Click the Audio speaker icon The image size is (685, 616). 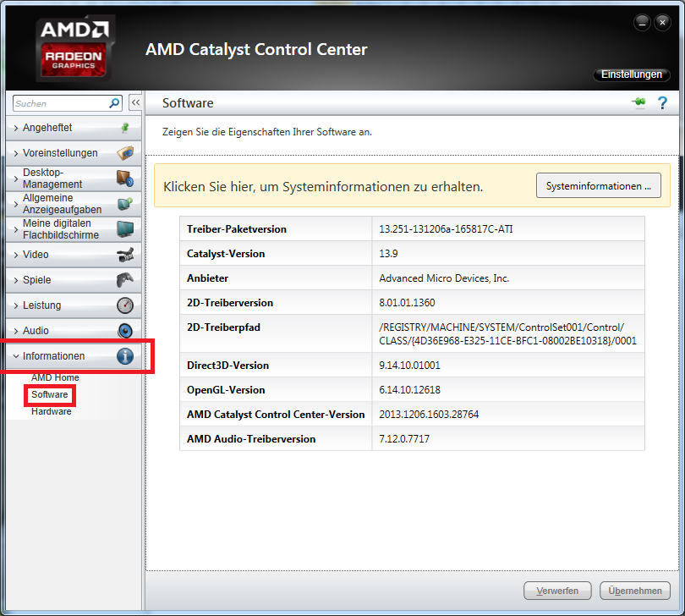click(x=125, y=331)
